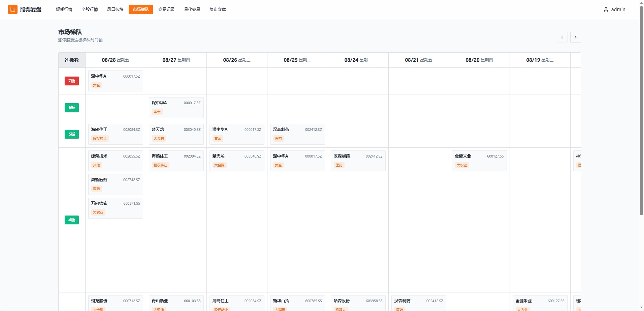Screen dimensions: 644x311
Task: Click the 市场梯队 page heading
Action: tap(70, 32)
